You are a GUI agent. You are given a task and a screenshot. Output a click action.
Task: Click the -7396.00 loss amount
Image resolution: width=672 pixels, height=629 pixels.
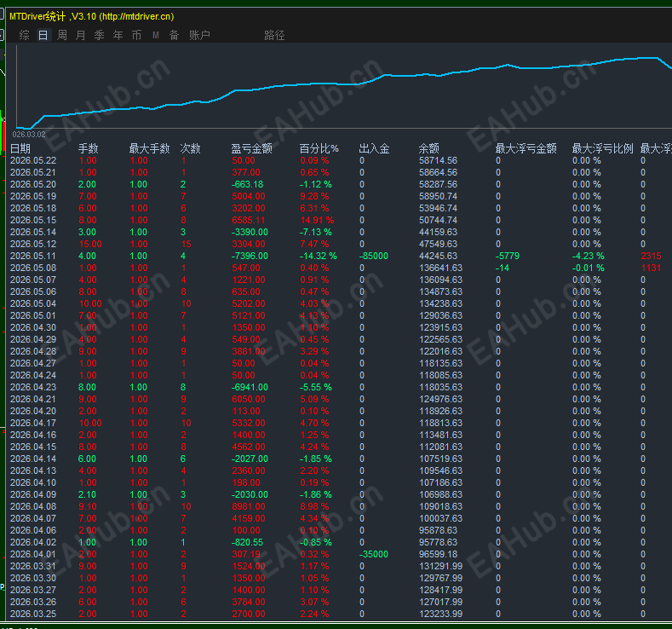tap(250, 256)
